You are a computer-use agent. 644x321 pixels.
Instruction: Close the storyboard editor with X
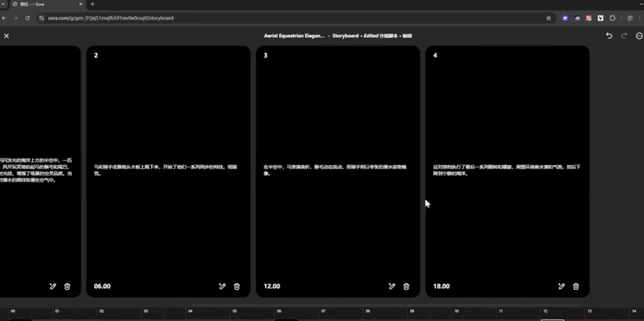point(6,36)
